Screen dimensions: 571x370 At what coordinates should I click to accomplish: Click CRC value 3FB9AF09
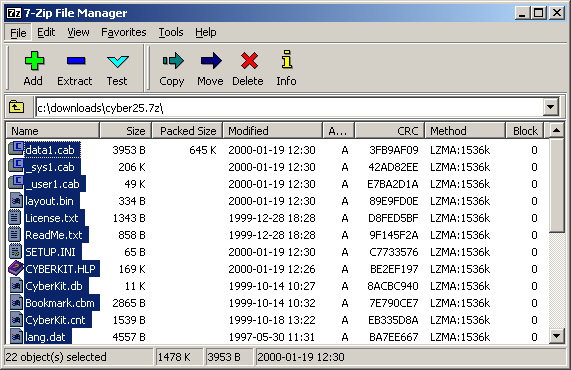tap(394, 150)
